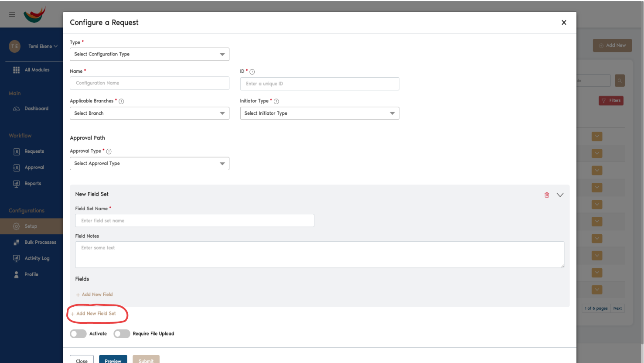Click Add New Field link
The width and height of the screenshot is (644, 363).
[94, 295]
